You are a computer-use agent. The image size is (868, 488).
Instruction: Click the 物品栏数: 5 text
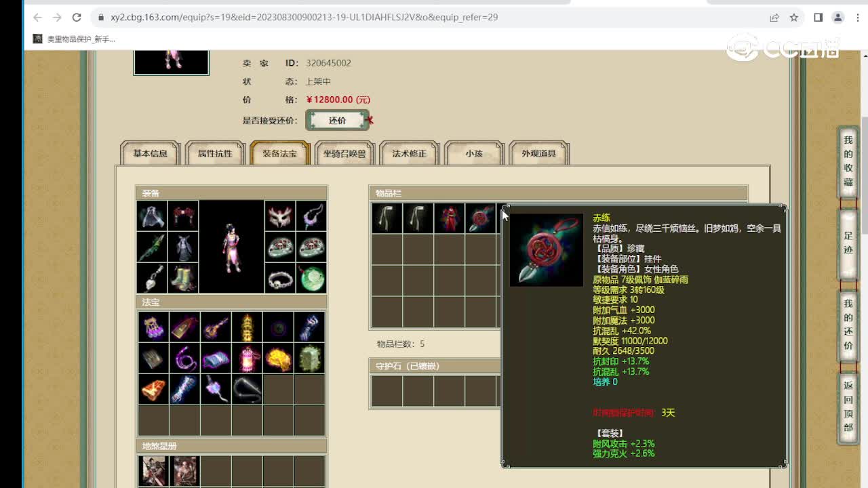[401, 344]
